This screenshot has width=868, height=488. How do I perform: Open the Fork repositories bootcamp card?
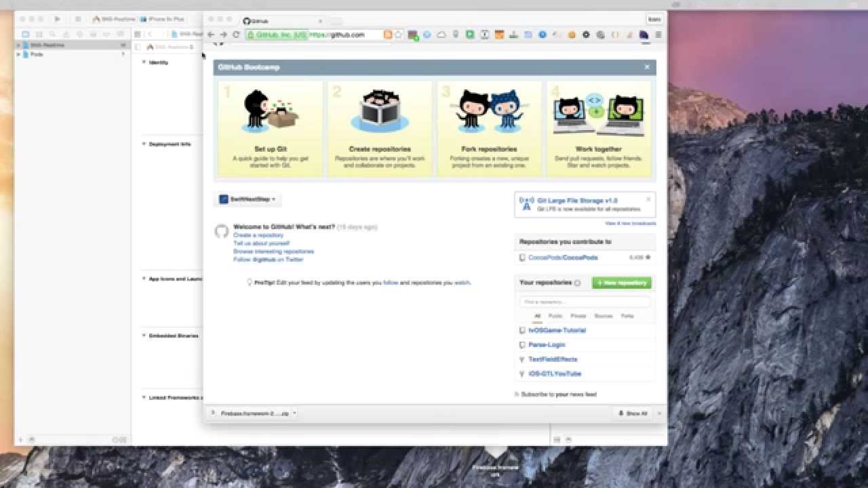click(x=490, y=129)
